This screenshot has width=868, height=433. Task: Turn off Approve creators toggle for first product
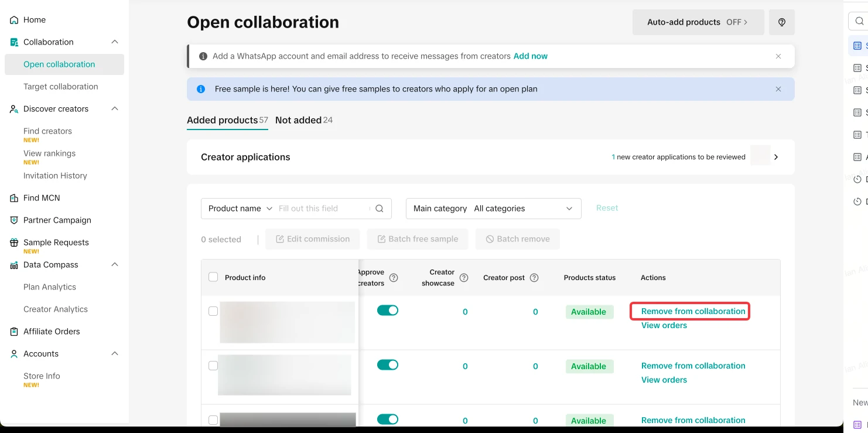point(387,311)
